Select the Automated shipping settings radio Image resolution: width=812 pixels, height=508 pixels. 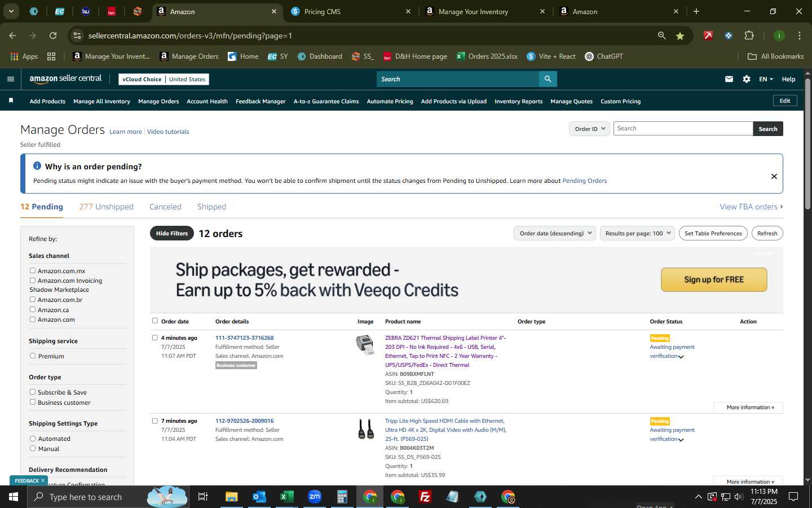point(33,438)
